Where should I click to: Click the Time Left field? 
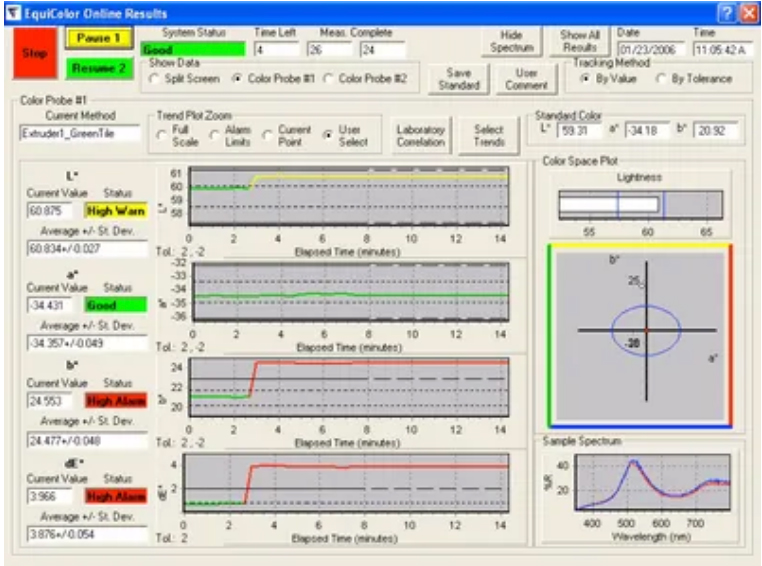pyautogui.click(x=277, y=50)
